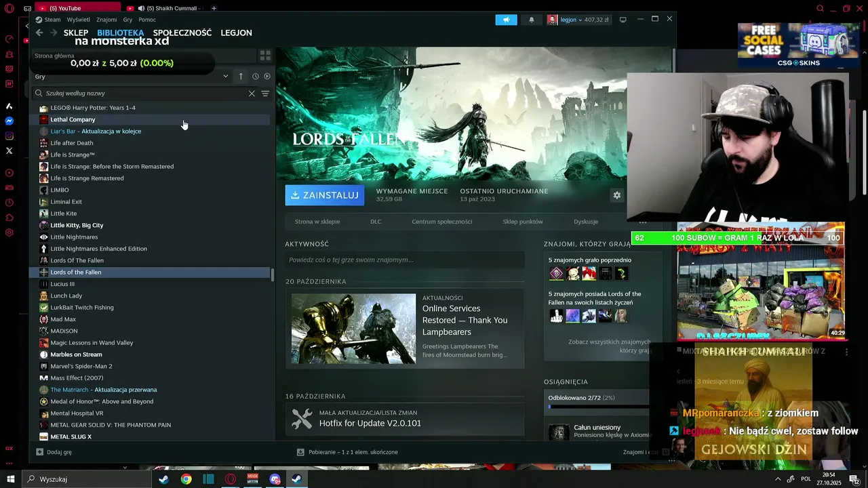Screen dimensions: 868x488
Task: Click the activity Powiedz coś input field
Action: 405,260
